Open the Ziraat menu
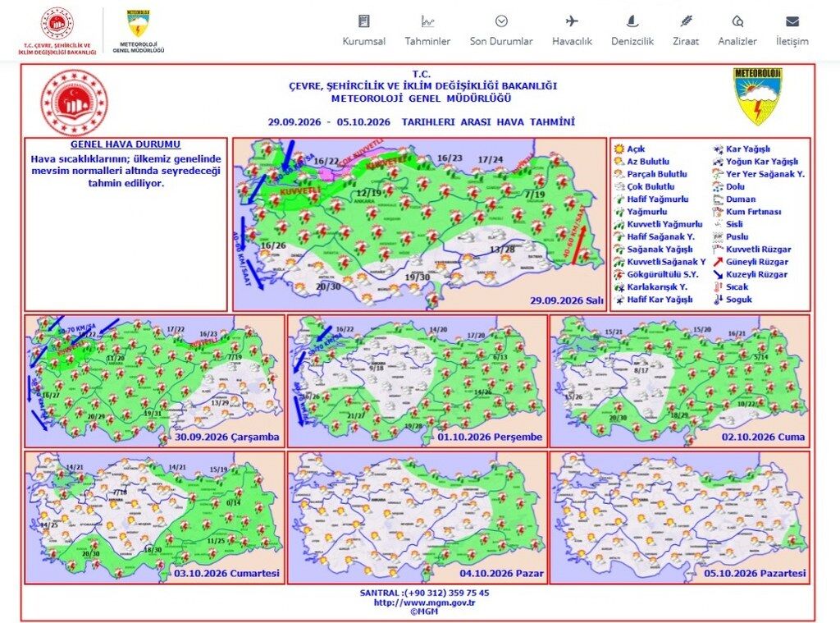Viewport: 840px width, 623px height. [x=686, y=41]
